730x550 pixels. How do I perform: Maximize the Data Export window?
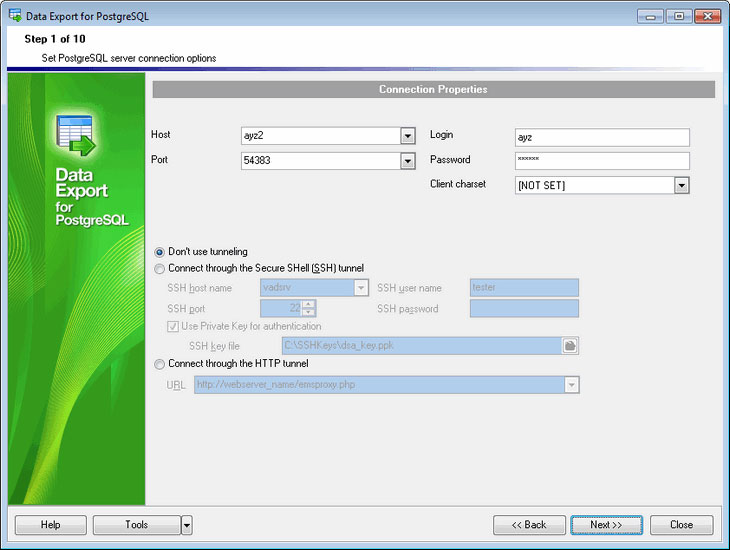click(680, 16)
